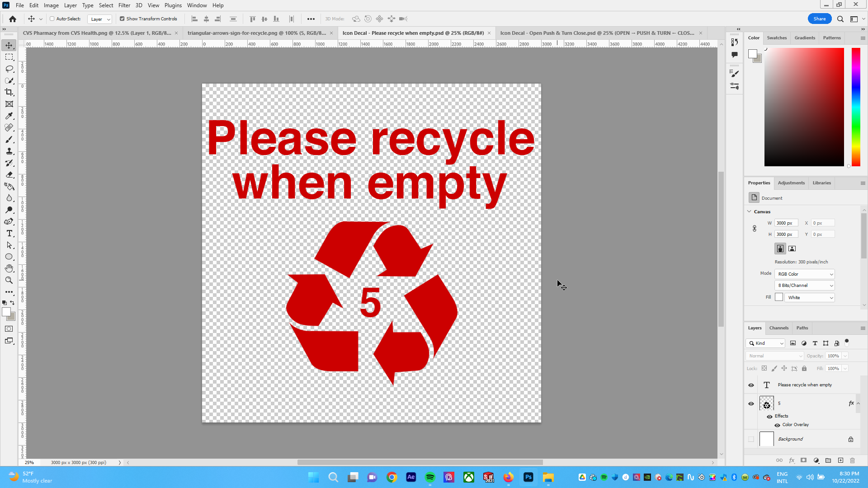Open the RGB Color mode dropdown
The width and height of the screenshot is (868, 488).
(805, 274)
